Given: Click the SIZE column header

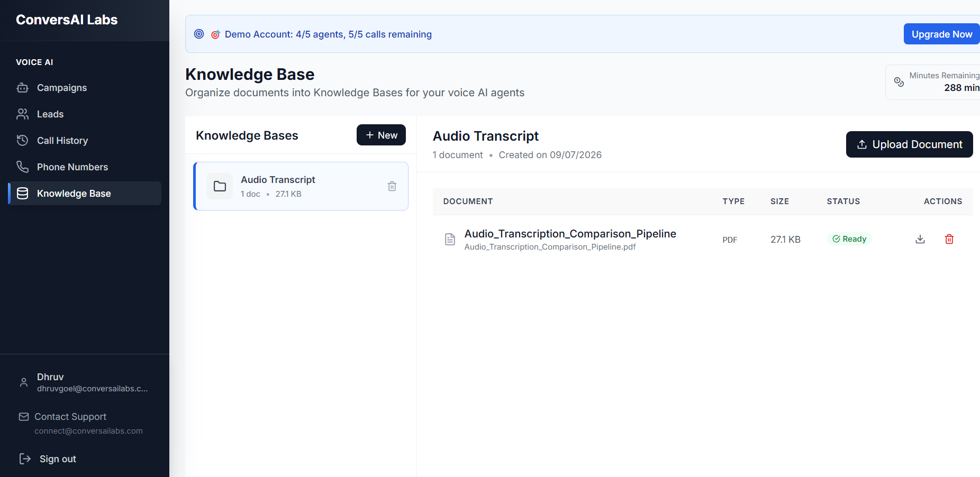Looking at the screenshot, I should point(779,201).
